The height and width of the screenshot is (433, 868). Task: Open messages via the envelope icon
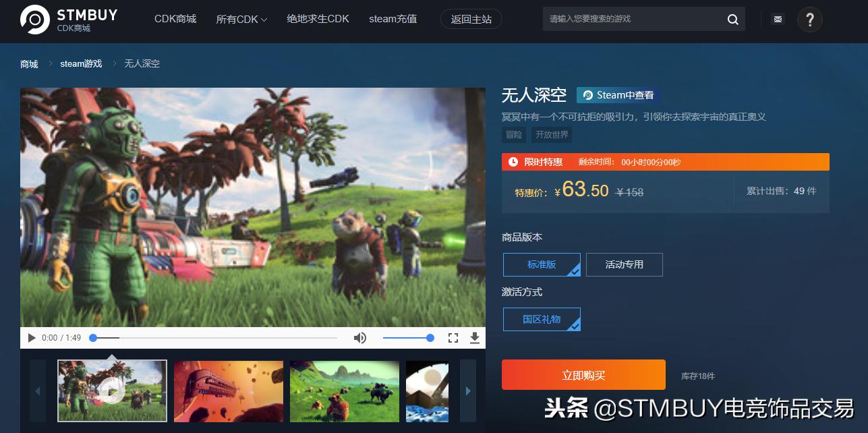click(777, 19)
